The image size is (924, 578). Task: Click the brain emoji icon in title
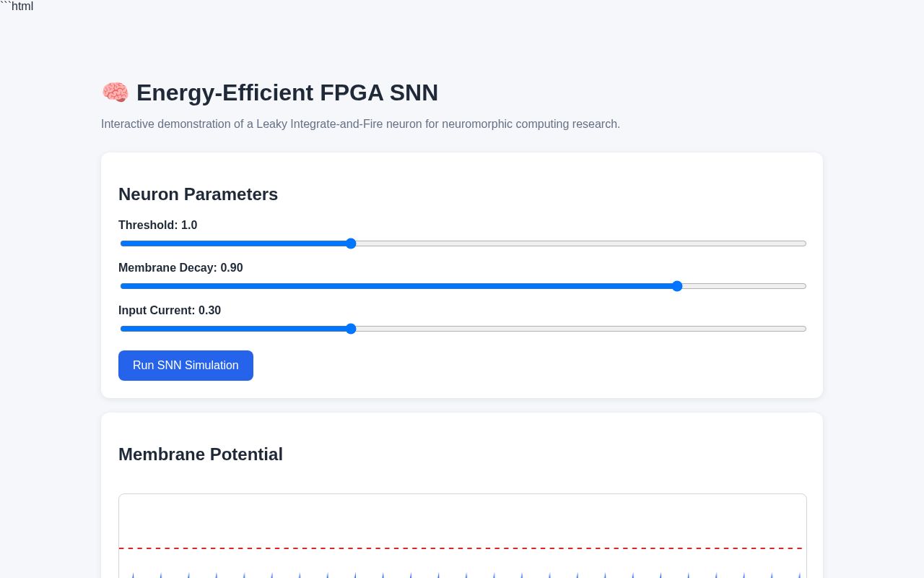click(115, 92)
